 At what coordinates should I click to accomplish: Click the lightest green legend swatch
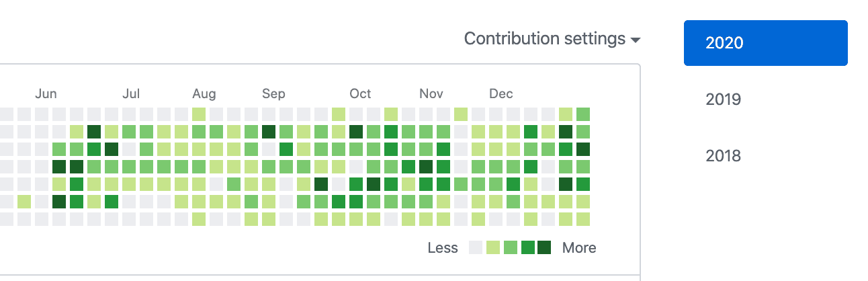click(493, 247)
